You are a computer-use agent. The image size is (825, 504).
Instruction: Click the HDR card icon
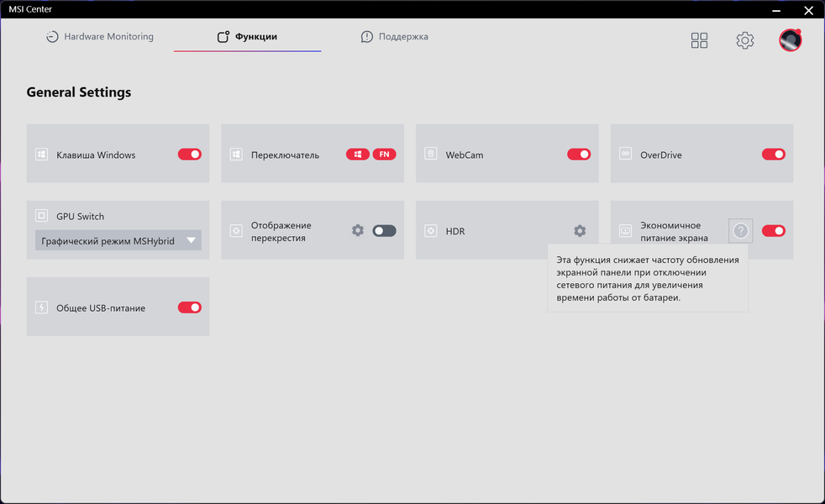pos(431,230)
